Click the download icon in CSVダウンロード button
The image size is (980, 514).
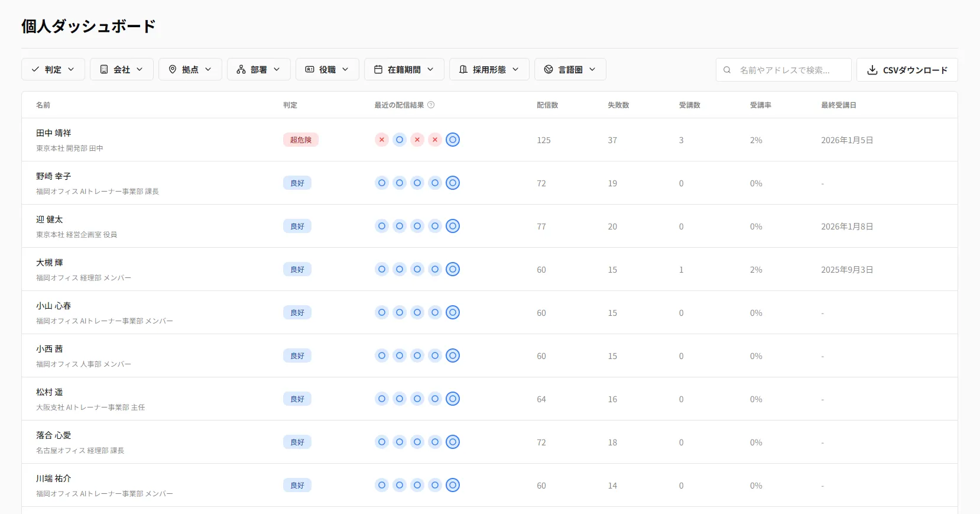point(872,70)
